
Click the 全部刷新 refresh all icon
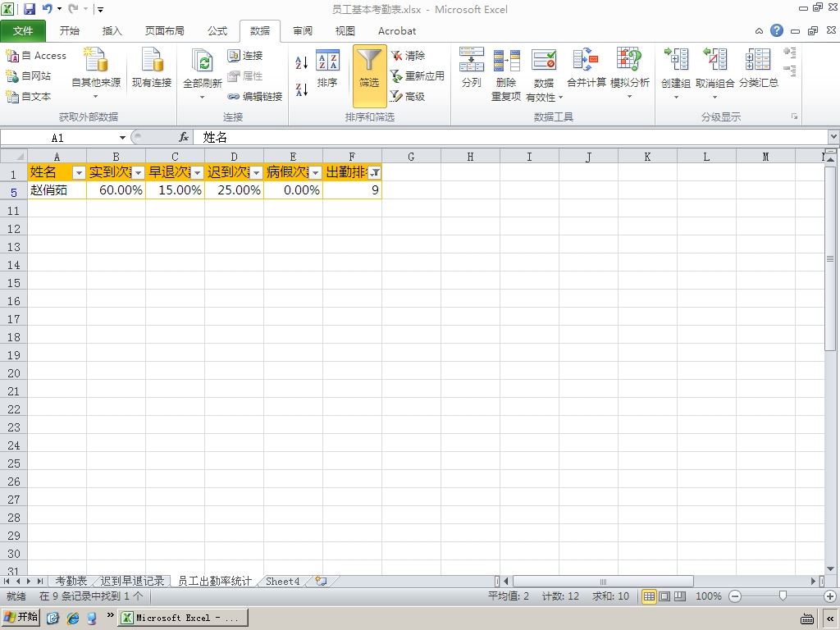(203, 61)
